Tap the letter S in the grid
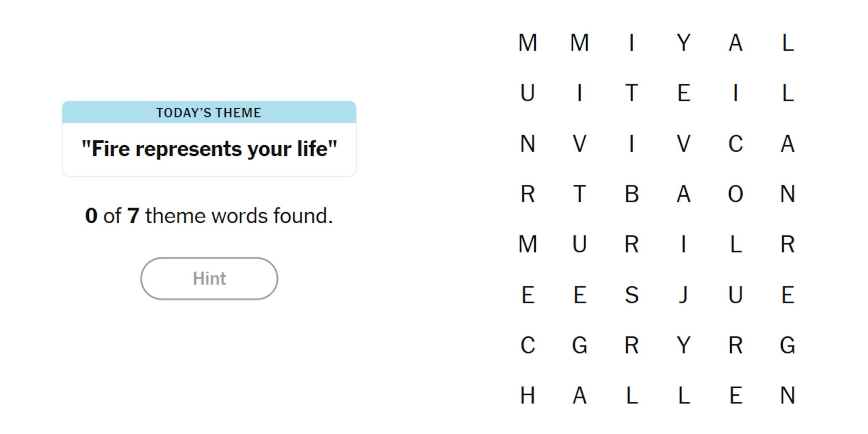The image size is (868, 434). [632, 295]
